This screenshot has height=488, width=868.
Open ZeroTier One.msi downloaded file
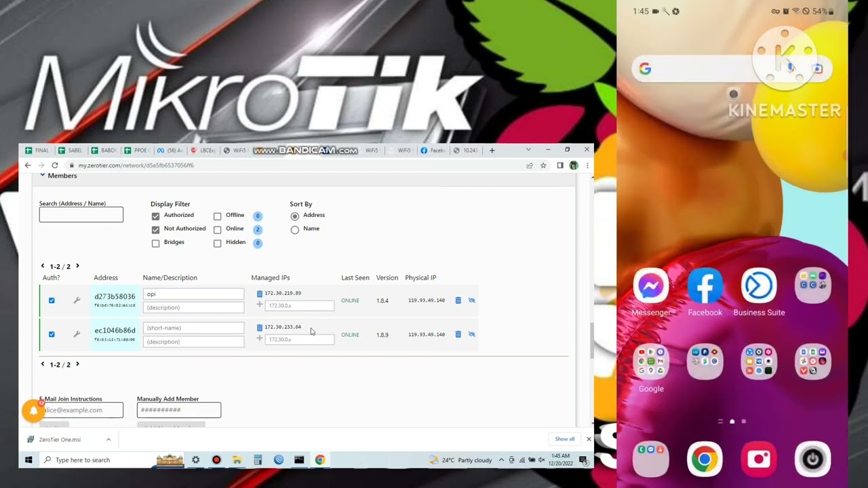60,440
